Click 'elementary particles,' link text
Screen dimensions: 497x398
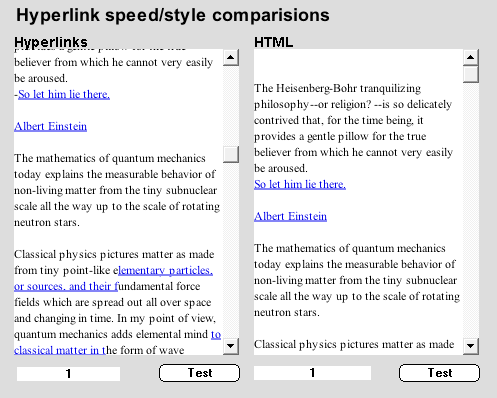165,270
